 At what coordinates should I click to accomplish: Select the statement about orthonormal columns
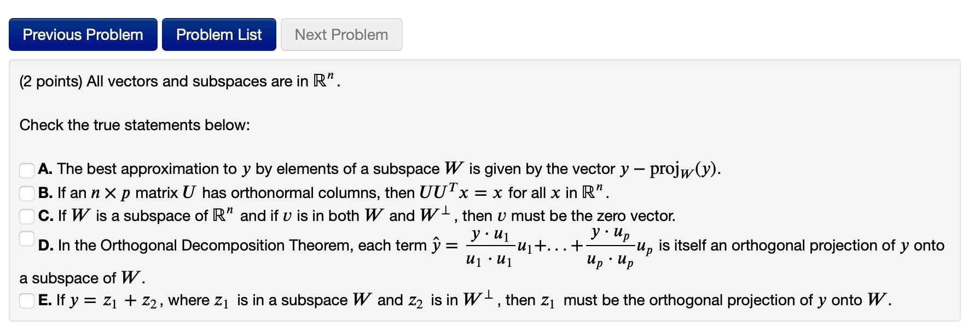point(26,193)
